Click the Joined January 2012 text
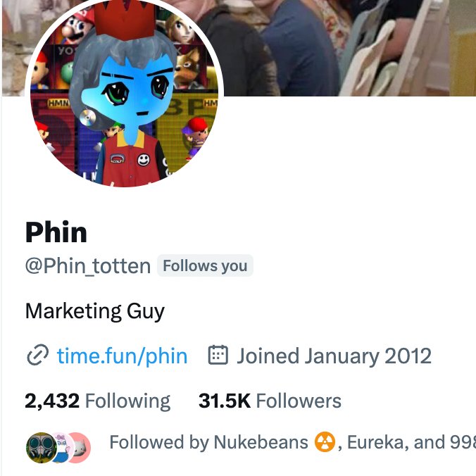The height and width of the screenshot is (476, 476). point(334,356)
